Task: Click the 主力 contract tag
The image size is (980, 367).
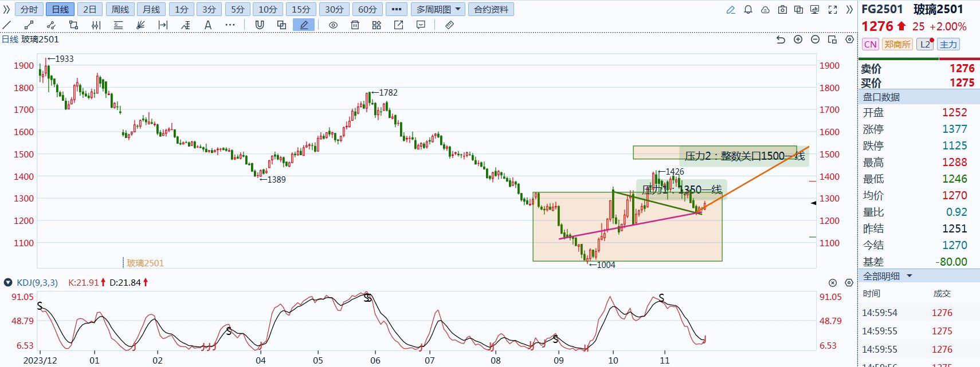Action: click(x=948, y=44)
